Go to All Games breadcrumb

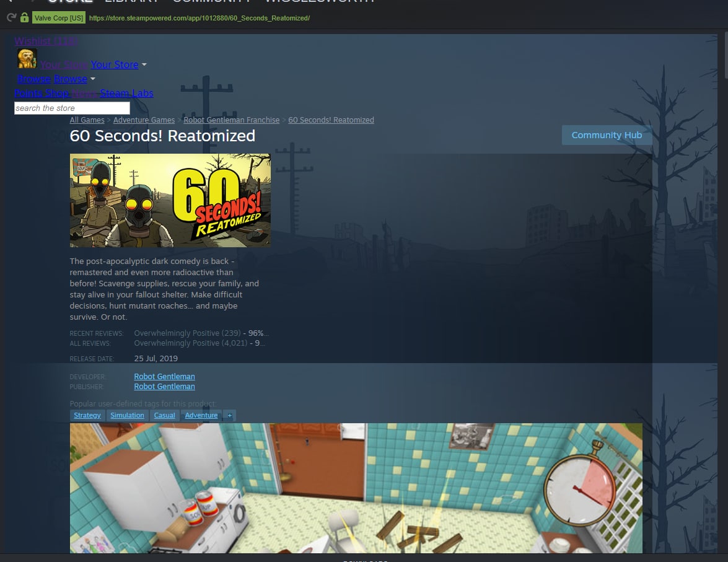[x=87, y=120]
